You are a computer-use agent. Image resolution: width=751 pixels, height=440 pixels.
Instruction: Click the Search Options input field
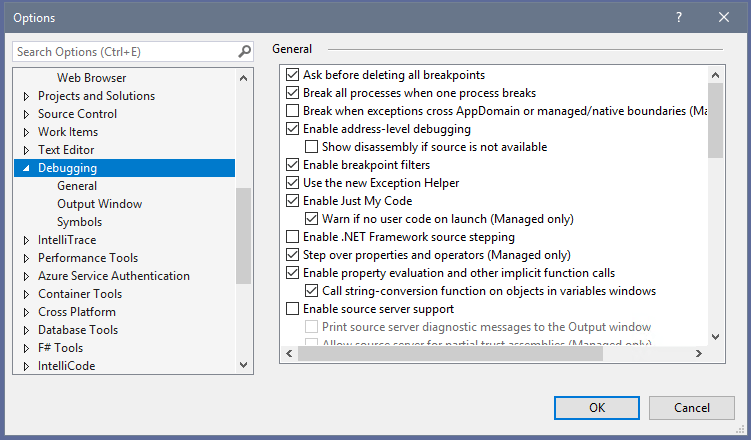coord(125,51)
